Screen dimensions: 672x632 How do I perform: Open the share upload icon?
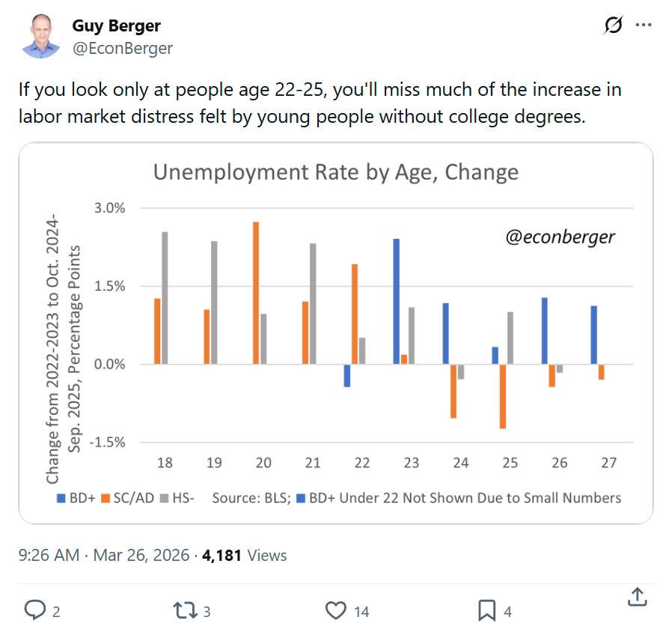(x=637, y=598)
